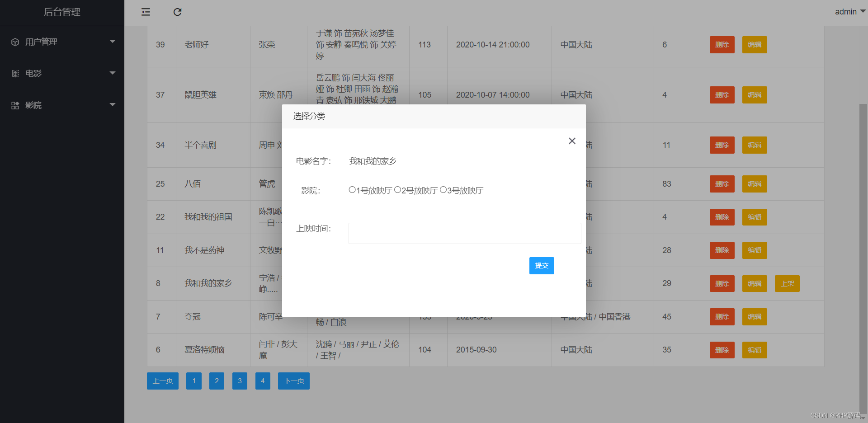This screenshot has width=868, height=423.
Task: Open the 用户管理 cube icon
Action: coord(15,42)
